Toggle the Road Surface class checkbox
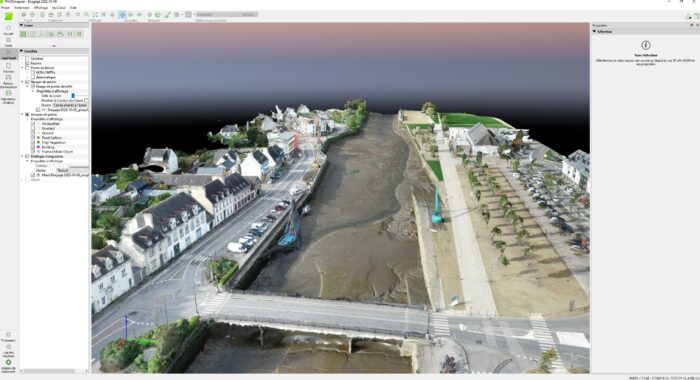The height and width of the screenshot is (380, 700). [x=33, y=138]
